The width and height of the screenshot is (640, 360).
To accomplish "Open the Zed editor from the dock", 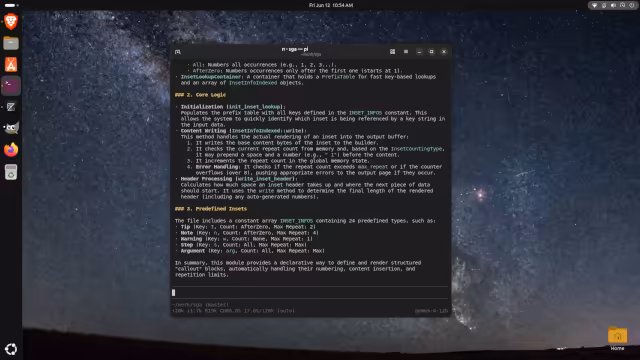I will pos(11,107).
